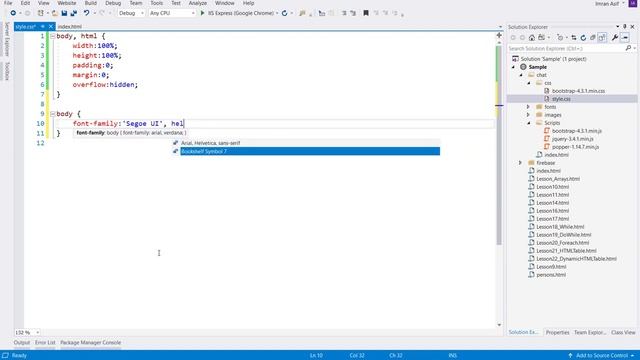Click the Bookmark toolbar icon
This screenshot has height=360, width=640.
pyautogui.click(x=366, y=13)
